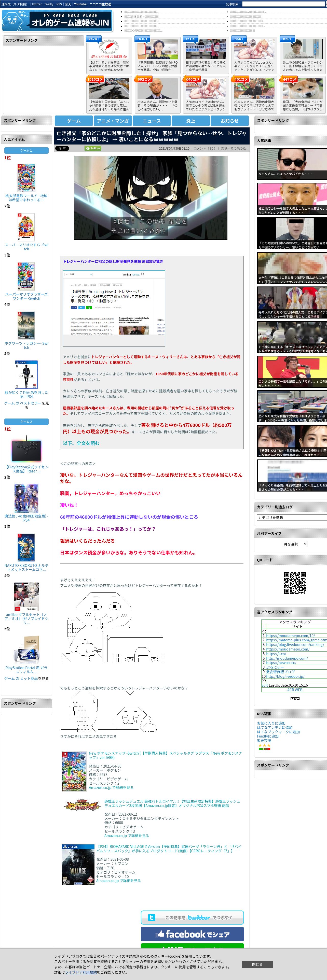Viewport: 327px width, 980px height.
Task: Click the タモリさん popular article thumbnail
Action: pyautogui.click(x=292, y=164)
